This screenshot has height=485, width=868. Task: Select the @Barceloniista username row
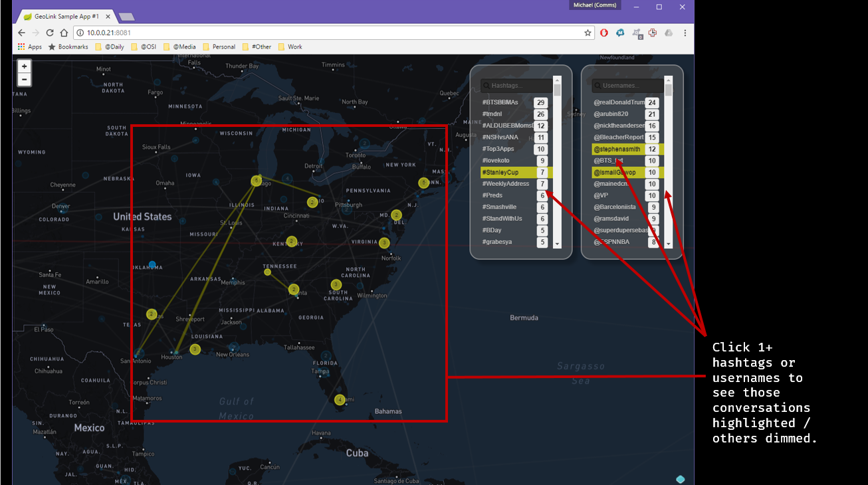click(x=627, y=207)
